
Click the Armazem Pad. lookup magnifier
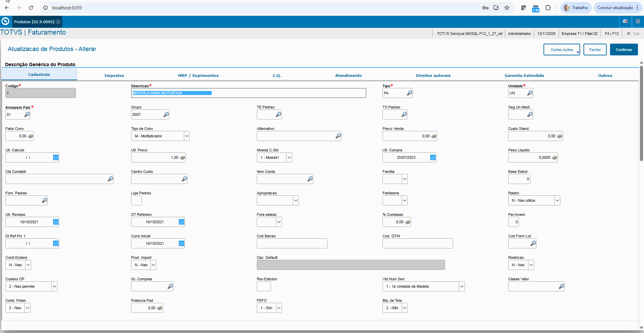click(x=27, y=114)
